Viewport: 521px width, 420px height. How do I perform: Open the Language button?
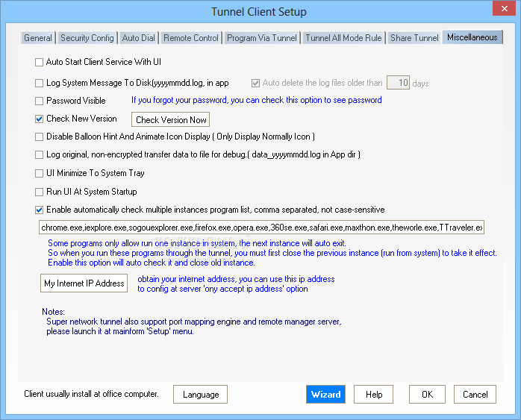200,395
